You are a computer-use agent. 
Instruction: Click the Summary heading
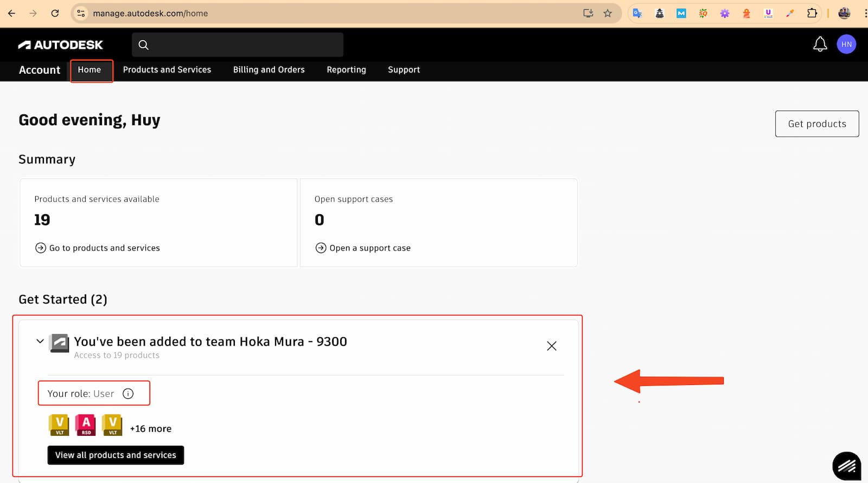tap(47, 159)
